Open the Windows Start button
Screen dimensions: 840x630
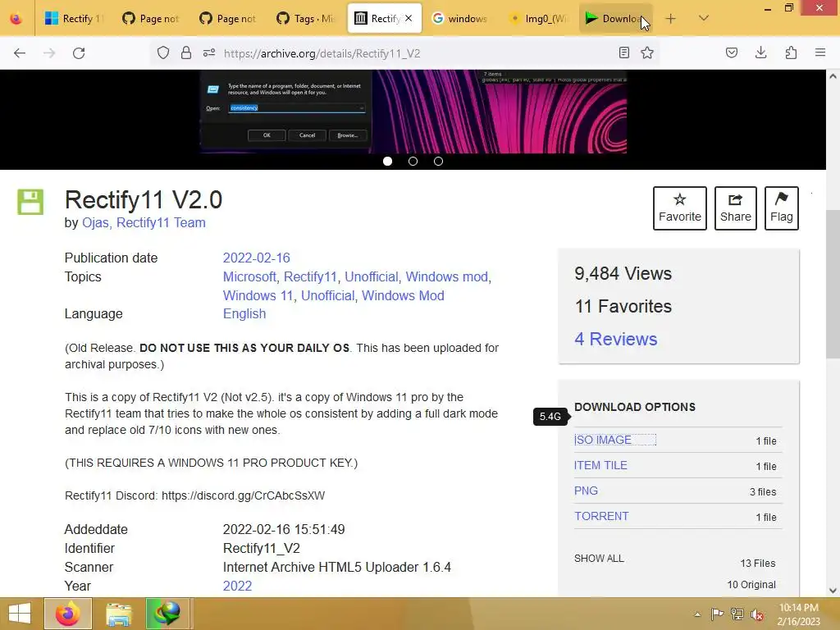coord(20,614)
